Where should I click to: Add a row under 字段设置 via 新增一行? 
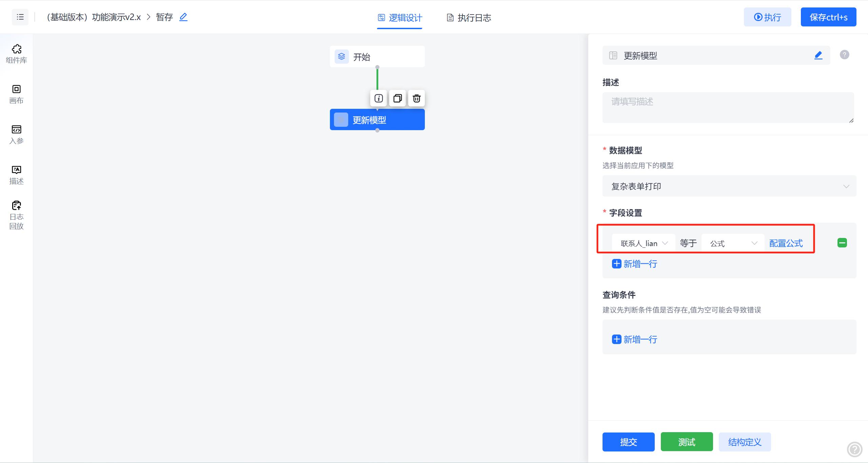pyautogui.click(x=634, y=264)
